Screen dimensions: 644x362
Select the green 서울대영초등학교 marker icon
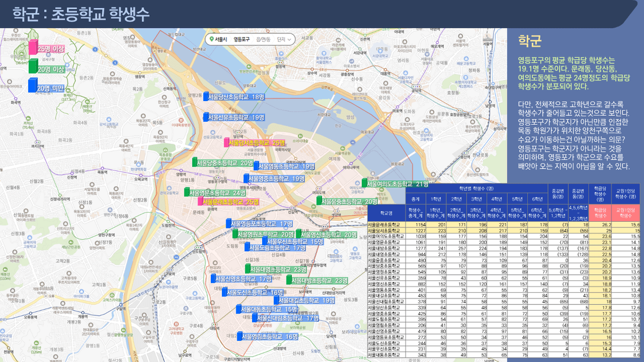point(248,269)
